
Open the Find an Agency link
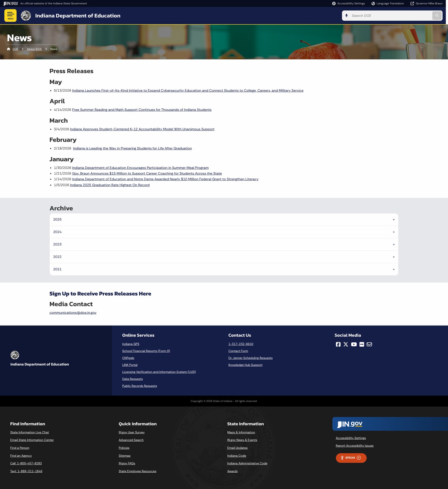tap(21, 456)
